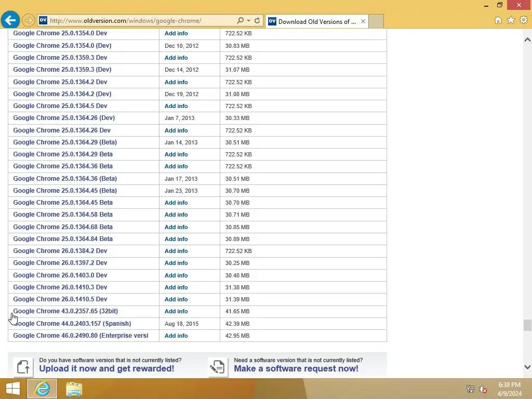This screenshot has height=399, width=532.
Task: Click Add info for Chrome 25.0.1364.45 Beta
Action: 176,203
